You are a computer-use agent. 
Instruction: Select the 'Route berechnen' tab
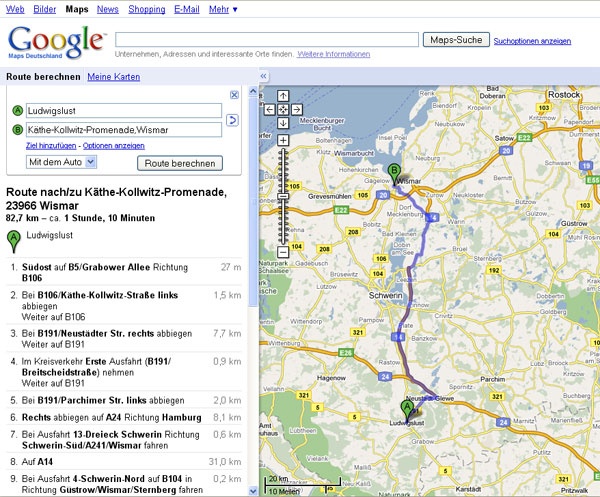coord(43,77)
